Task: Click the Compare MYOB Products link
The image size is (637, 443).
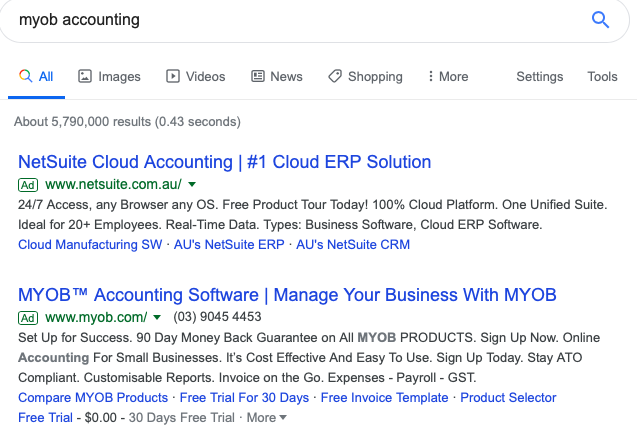Action: [x=93, y=397]
